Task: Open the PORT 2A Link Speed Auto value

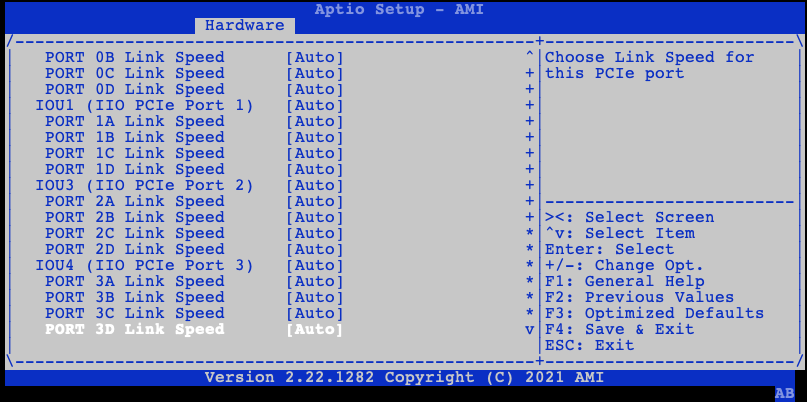Action: pos(314,201)
